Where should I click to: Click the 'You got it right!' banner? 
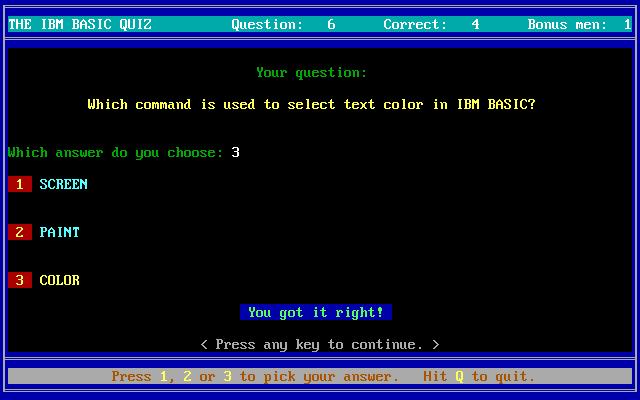coord(316,312)
